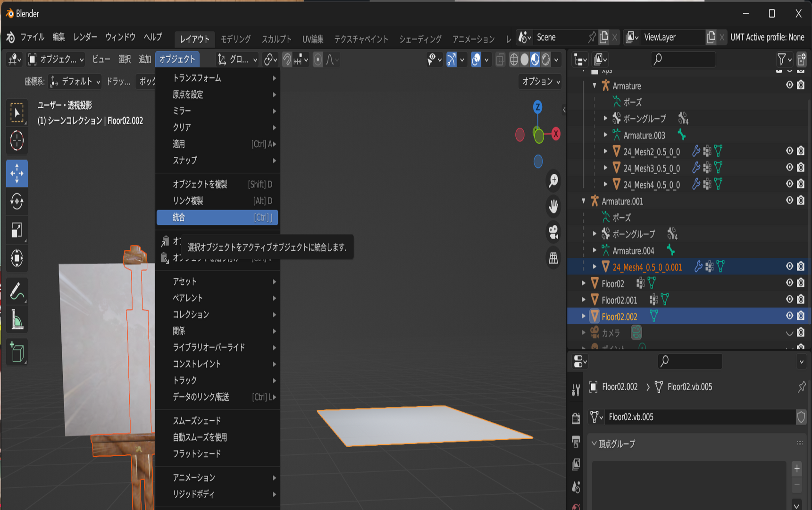The image size is (812, 510).
Task: Activate the Move tool
Action: 17,173
